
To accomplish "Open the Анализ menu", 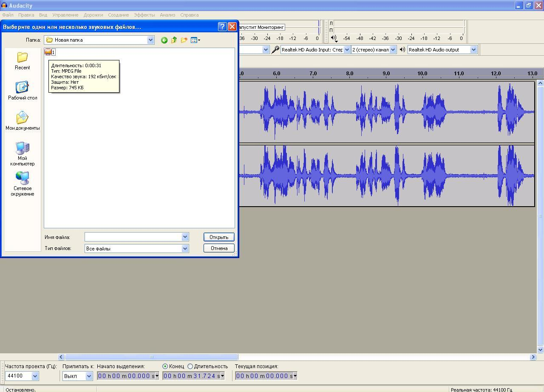I will [x=167, y=15].
